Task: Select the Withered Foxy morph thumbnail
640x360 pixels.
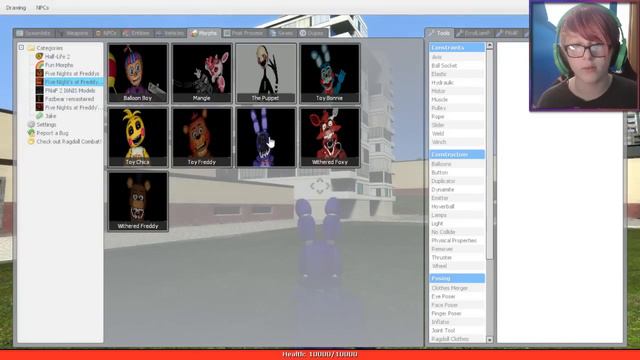Action: click(x=330, y=137)
